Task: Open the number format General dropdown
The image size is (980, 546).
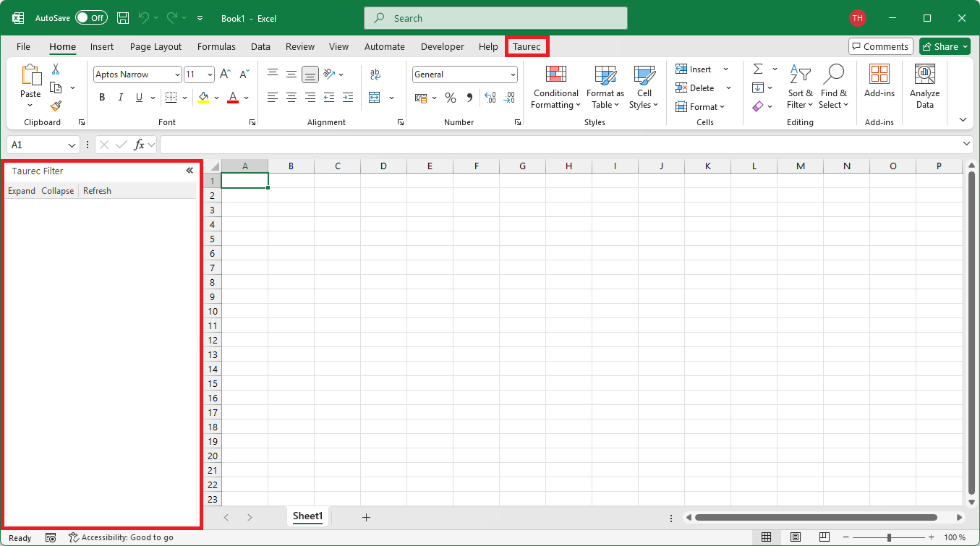Action: (513, 74)
